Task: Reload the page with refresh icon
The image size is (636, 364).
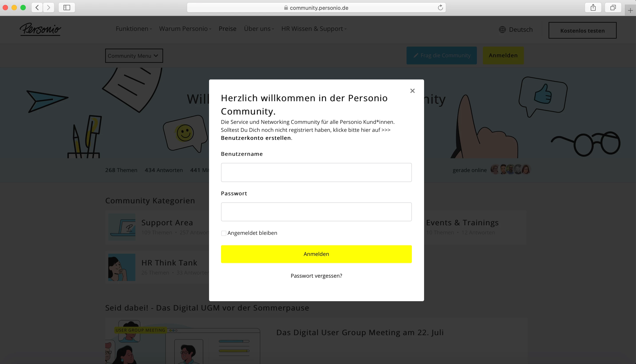Action: [440, 8]
